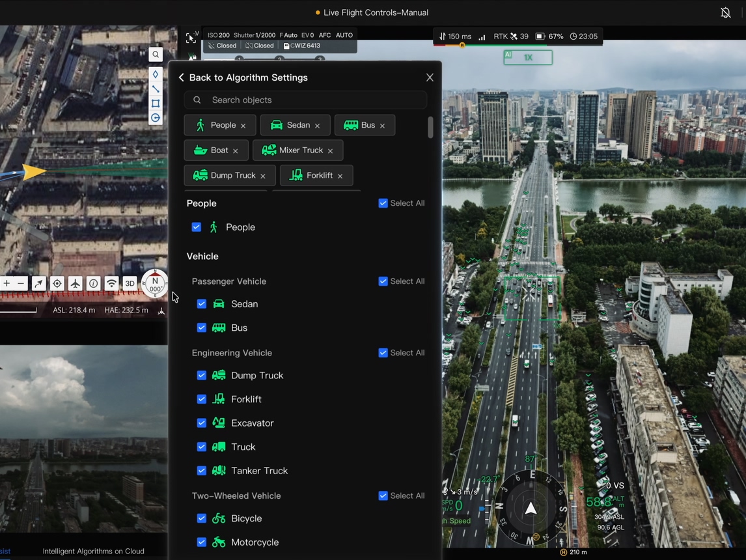
Task: Click the RTK 39 satellite indicator
Action: pyautogui.click(x=510, y=36)
